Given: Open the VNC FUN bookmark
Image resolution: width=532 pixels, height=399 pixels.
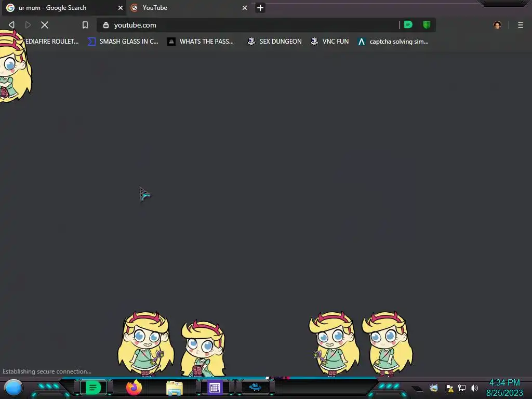Looking at the screenshot, I should point(330,42).
